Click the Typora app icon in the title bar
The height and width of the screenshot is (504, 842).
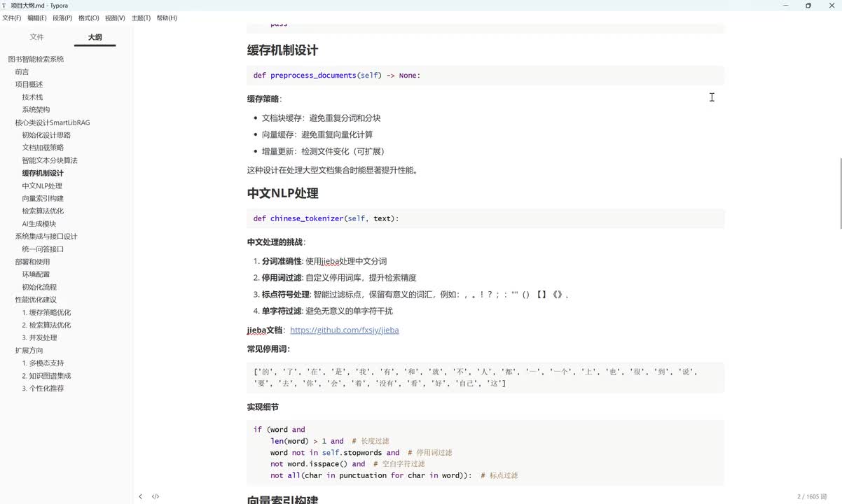click(4, 6)
